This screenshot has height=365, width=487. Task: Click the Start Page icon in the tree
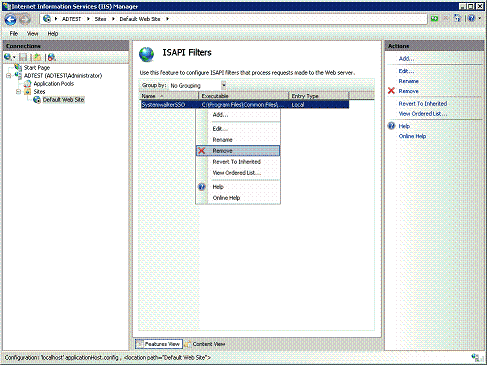pos(18,68)
